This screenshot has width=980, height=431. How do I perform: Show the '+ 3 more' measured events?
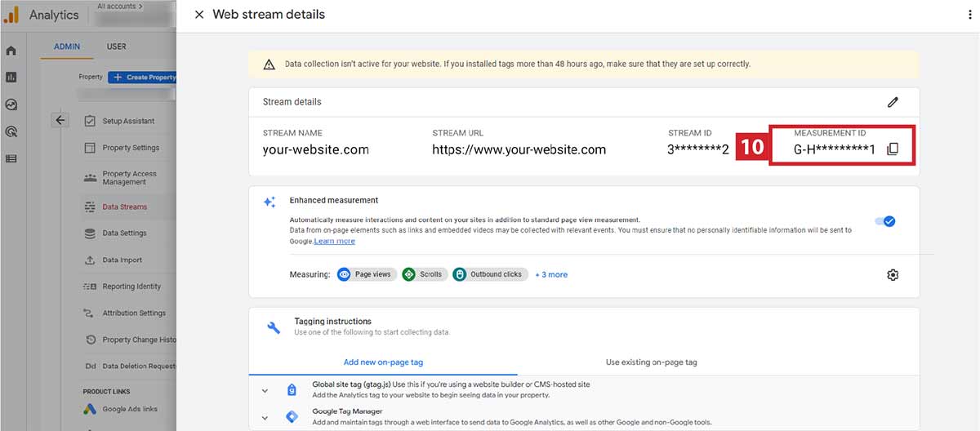551,274
